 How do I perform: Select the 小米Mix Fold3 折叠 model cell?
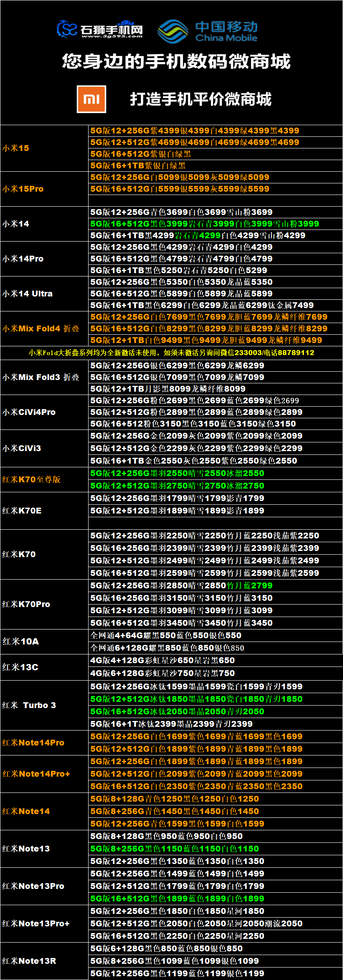click(x=44, y=377)
